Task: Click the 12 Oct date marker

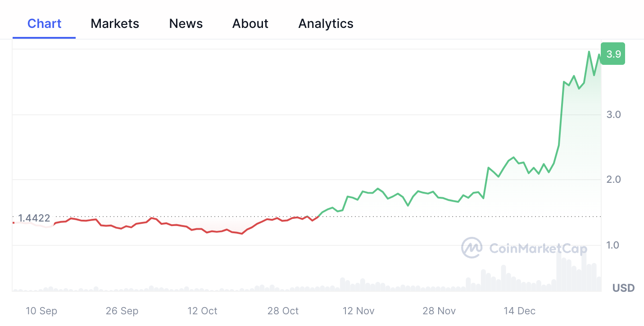Action: [x=203, y=311]
